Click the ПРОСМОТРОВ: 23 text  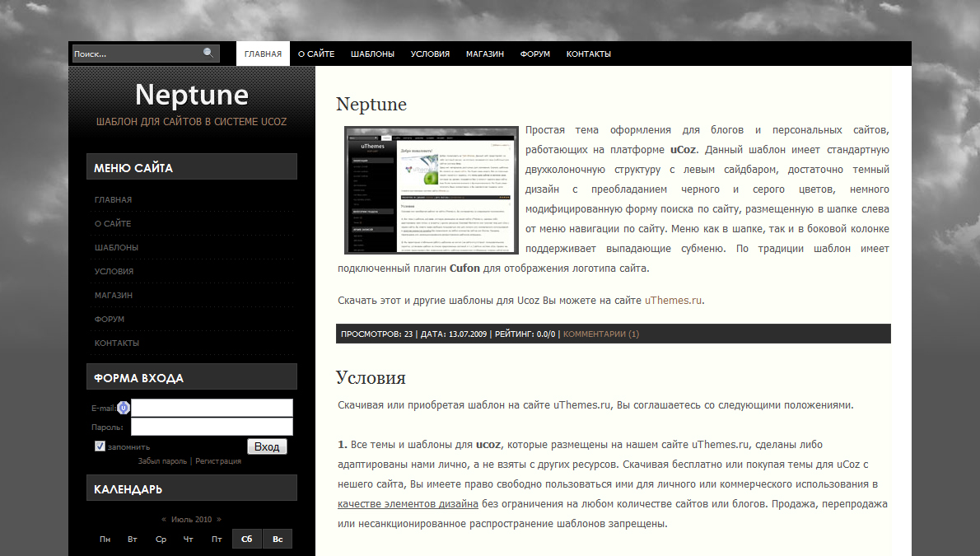(377, 334)
